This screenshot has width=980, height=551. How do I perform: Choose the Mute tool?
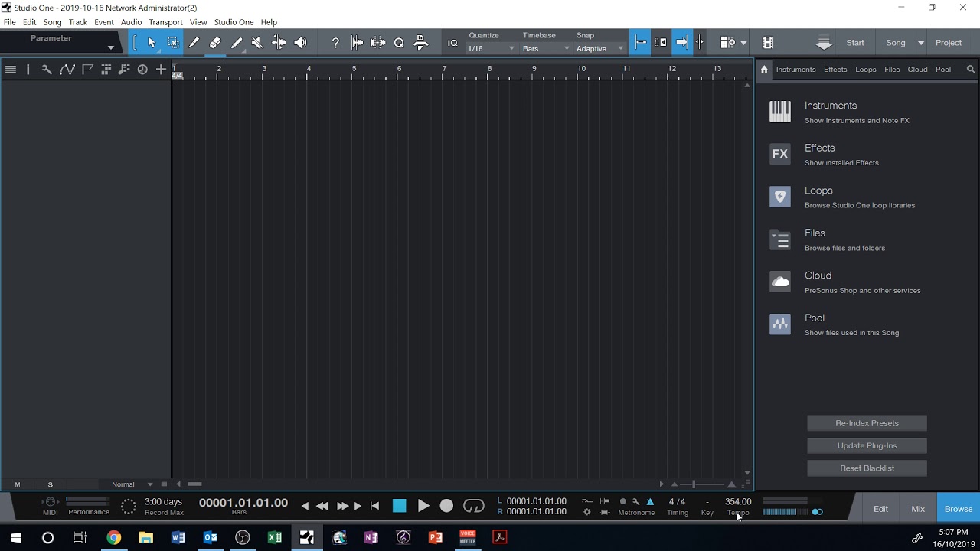coord(257,43)
